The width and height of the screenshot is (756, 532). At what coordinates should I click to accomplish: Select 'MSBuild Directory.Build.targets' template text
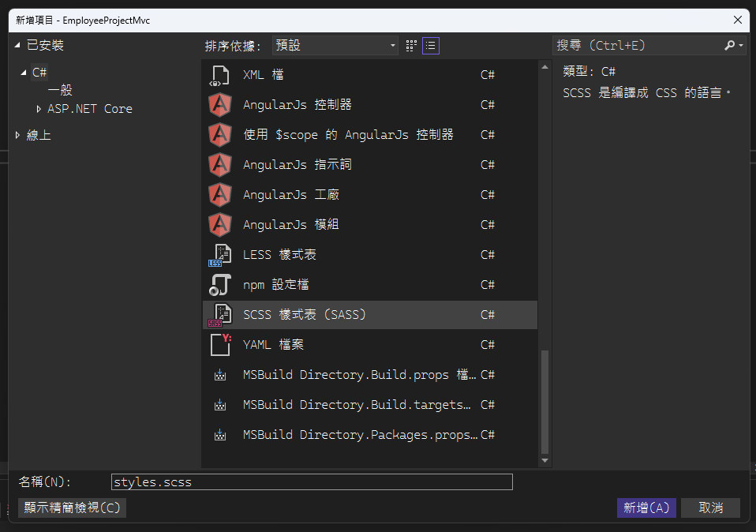point(357,405)
